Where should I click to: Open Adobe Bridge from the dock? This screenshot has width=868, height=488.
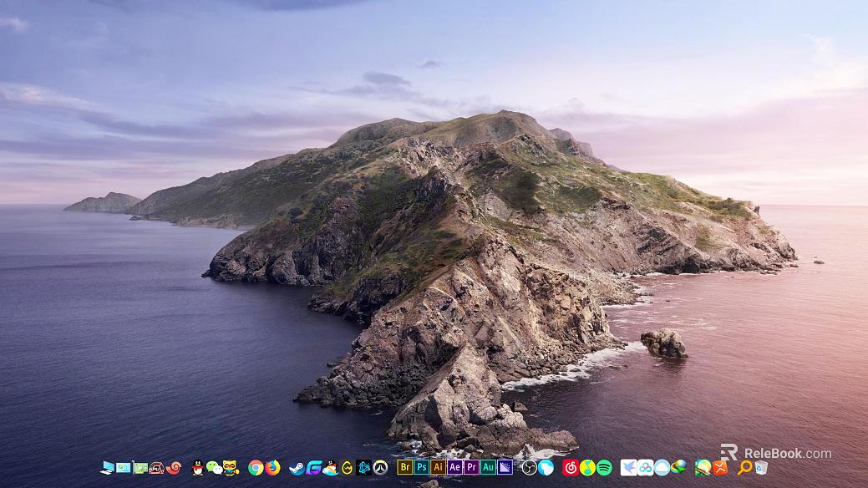click(405, 467)
